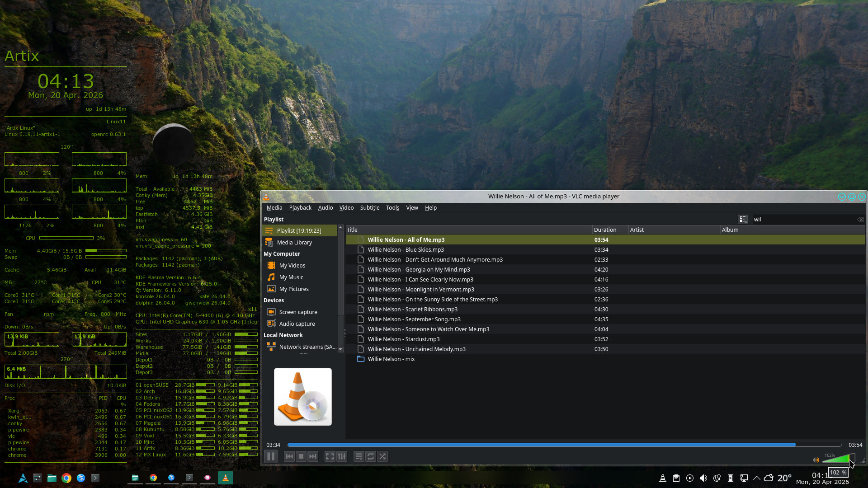Screen dimensions: 868x488
Task: Sort playlist by Duration column header
Action: pos(605,230)
